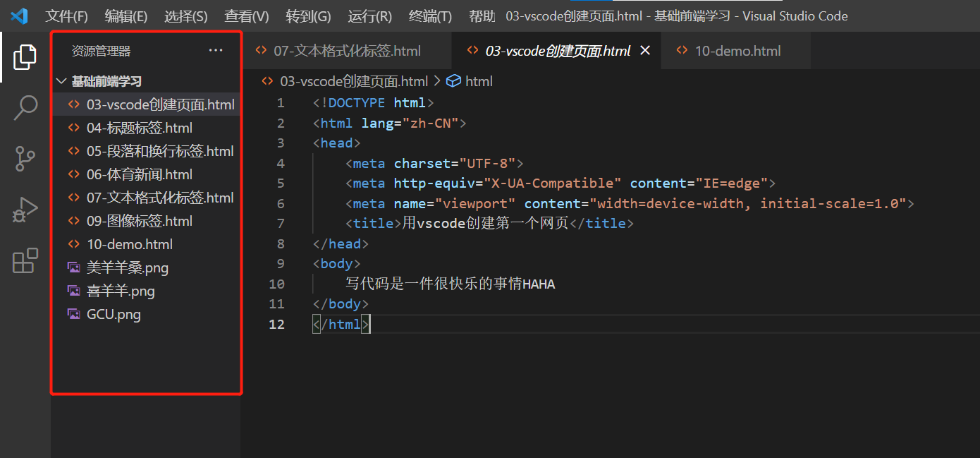Select the Source Control icon
980x458 pixels.
point(25,159)
